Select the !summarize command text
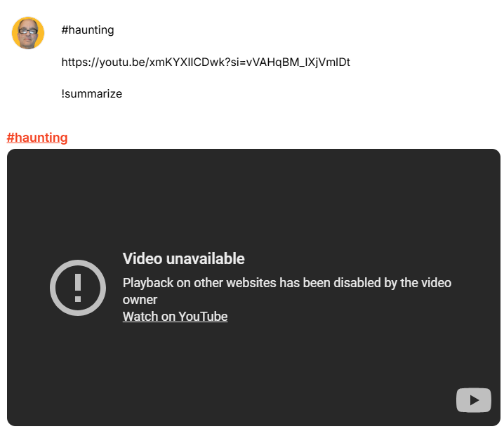 click(x=92, y=94)
